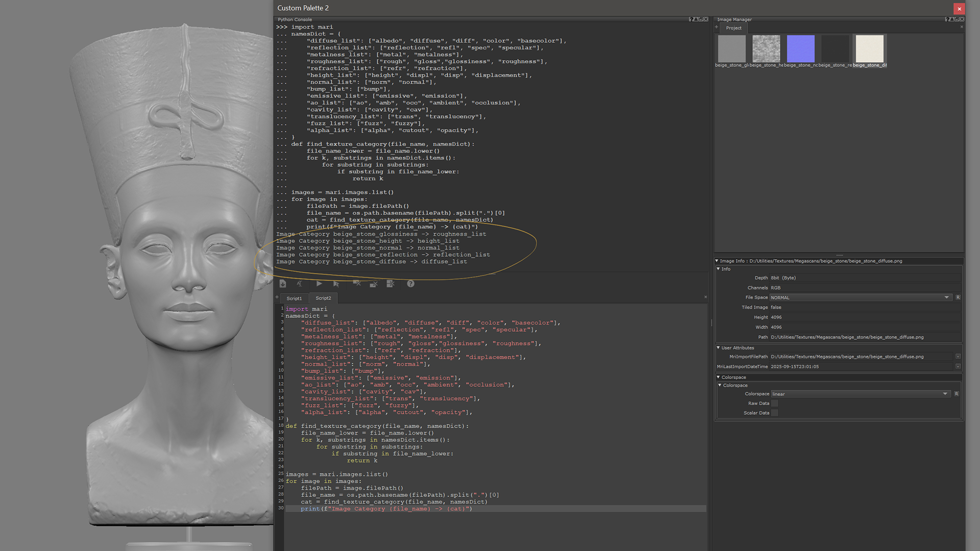This screenshot has width=980, height=551.
Task: Switch to the Script1 tab
Action: click(x=294, y=298)
